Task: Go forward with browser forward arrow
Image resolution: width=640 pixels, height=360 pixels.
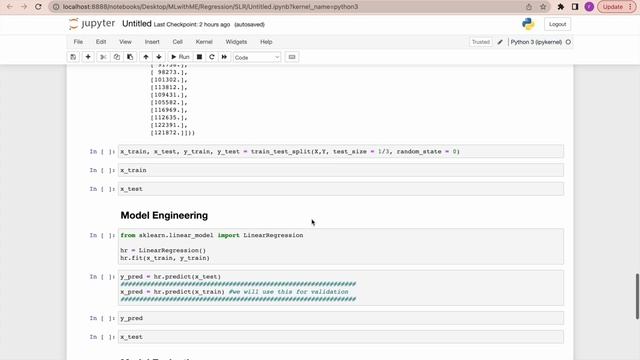Action: tap(24, 7)
